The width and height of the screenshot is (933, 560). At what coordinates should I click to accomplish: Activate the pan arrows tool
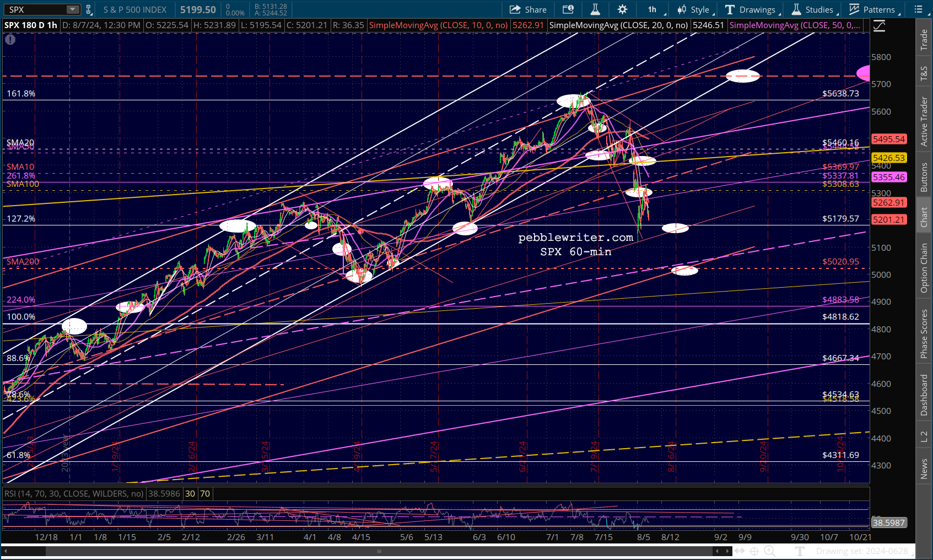(x=740, y=551)
